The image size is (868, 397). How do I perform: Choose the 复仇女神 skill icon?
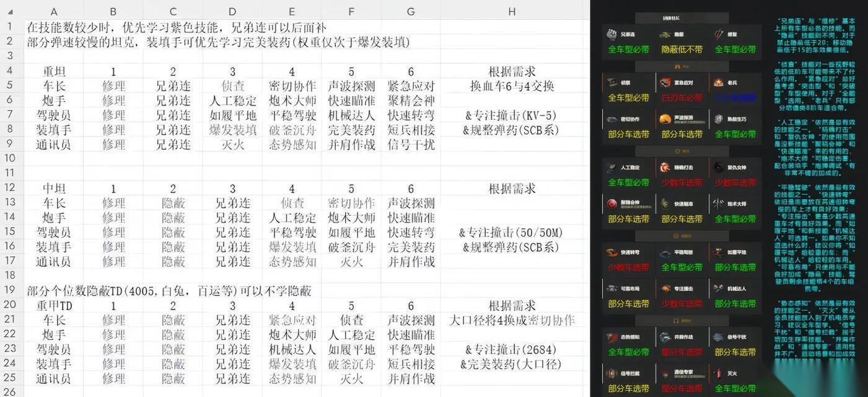click(719, 167)
